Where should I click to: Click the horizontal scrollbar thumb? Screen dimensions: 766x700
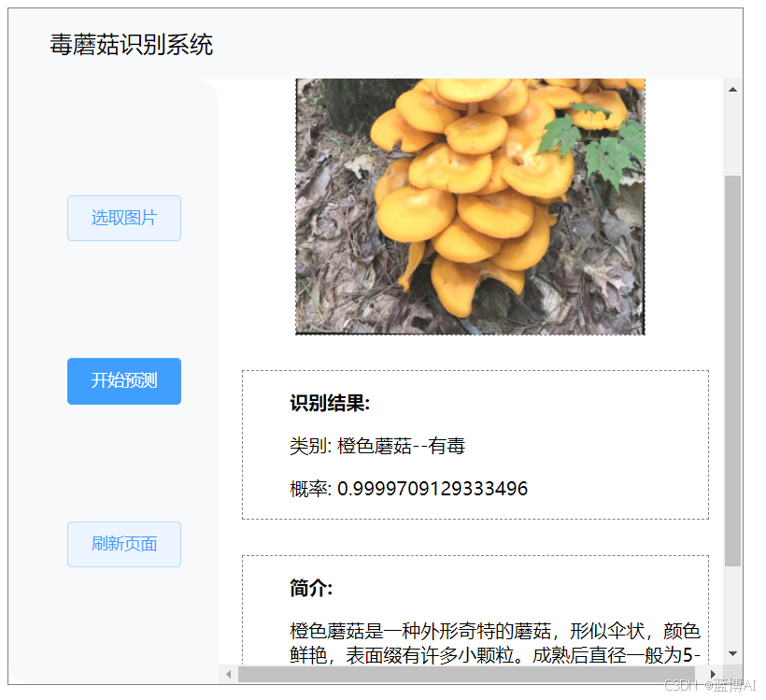click(x=466, y=674)
